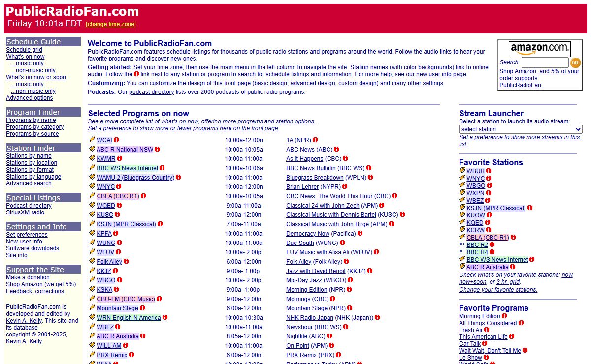Viewport: 591px width, 364px height.
Task: Open the other settings link
Action: 426,83
